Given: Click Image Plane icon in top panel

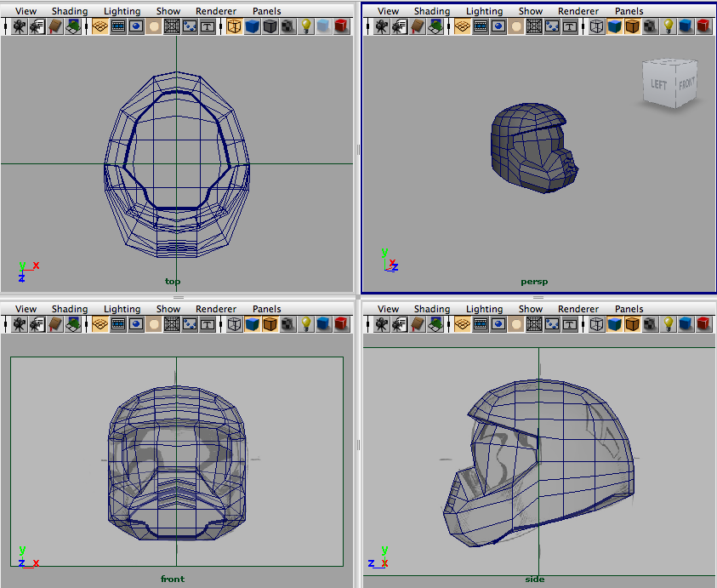Looking at the screenshot, I should [73, 26].
